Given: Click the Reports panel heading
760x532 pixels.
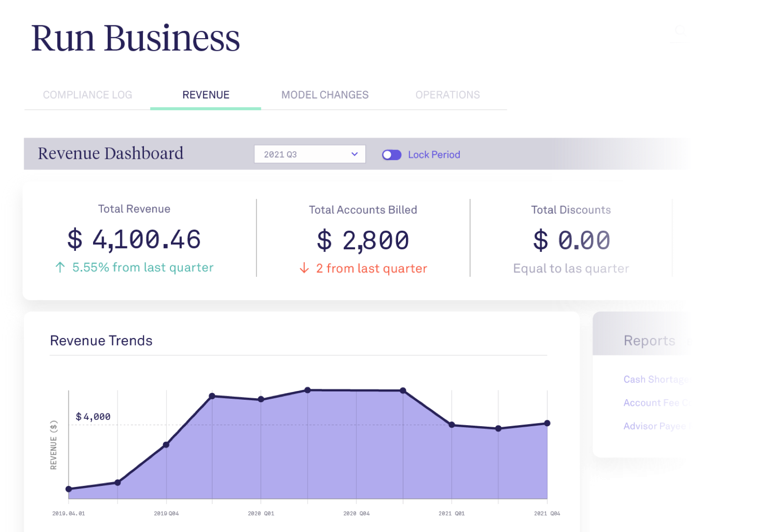Looking at the screenshot, I should pyautogui.click(x=649, y=340).
